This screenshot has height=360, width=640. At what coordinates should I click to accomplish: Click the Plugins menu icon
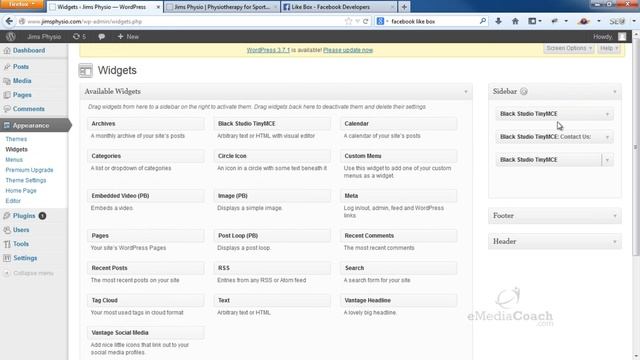coord(7,216)
